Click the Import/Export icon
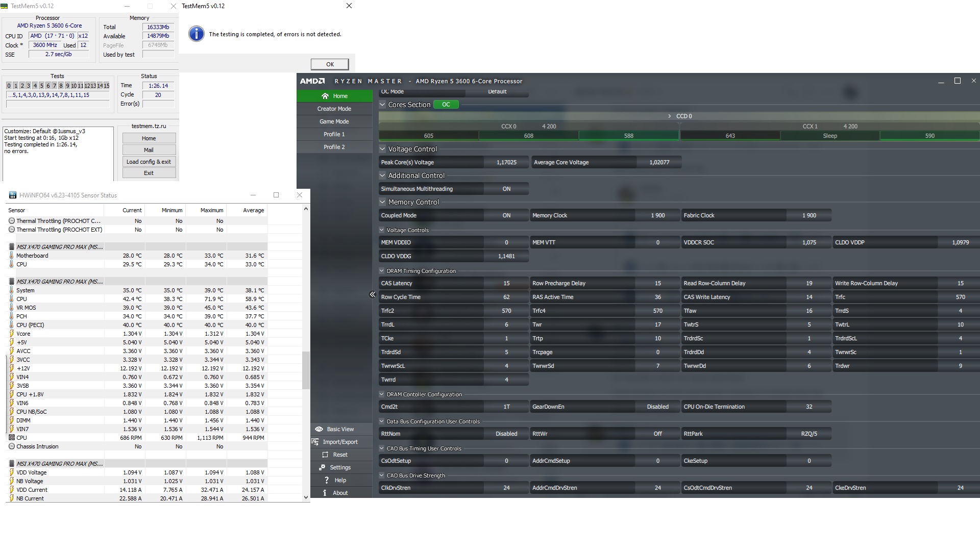The width and height of the screenshot is (980, 551). pos(315,442)
